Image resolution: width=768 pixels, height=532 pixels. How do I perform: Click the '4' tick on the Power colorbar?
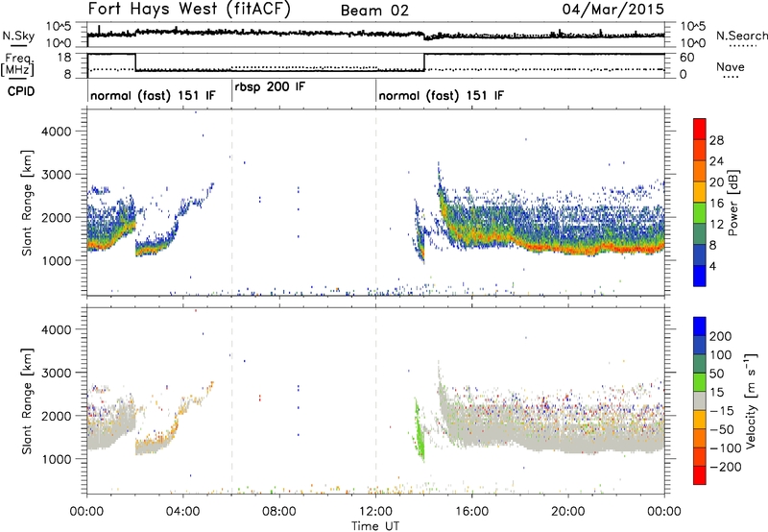712,266
